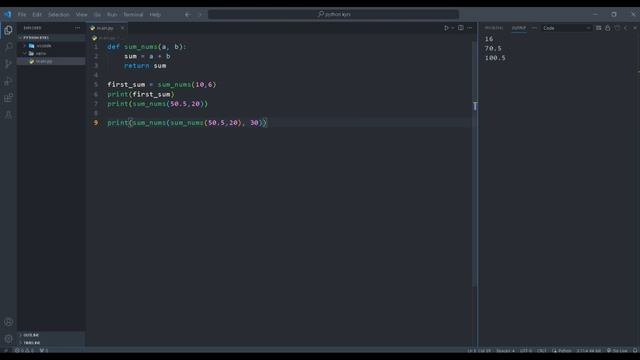Open the Help menu
Viewport: 640px width, 360px height.
point(155,14)
